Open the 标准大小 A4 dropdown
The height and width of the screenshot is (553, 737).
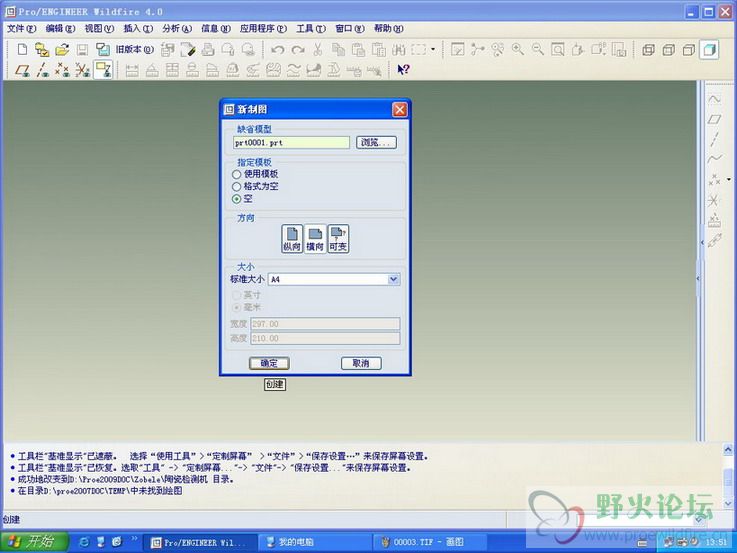tap(393, 279)
